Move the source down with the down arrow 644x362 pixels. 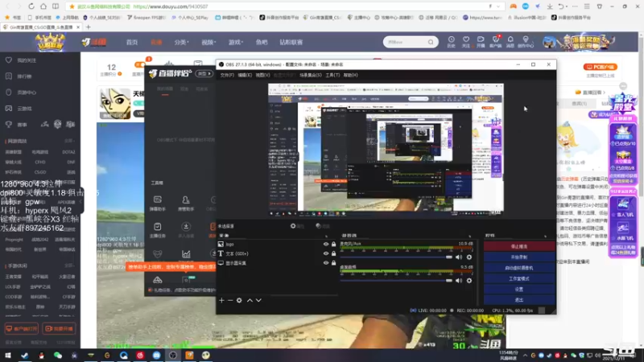[x=258, y=300]
